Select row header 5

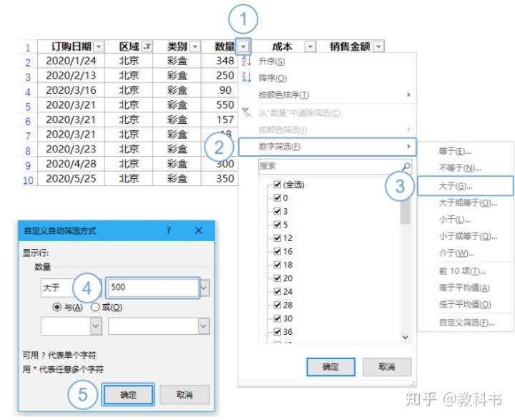pos(28,106)
